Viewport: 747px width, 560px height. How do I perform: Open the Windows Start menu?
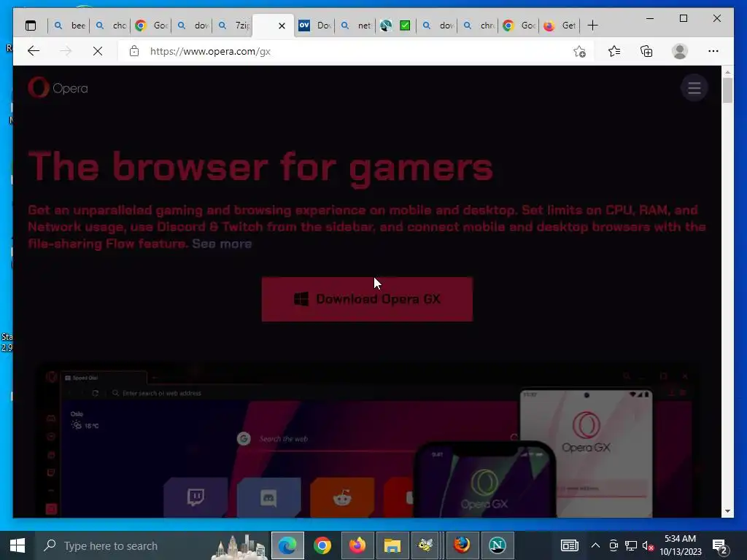click(x=18, y=545)
